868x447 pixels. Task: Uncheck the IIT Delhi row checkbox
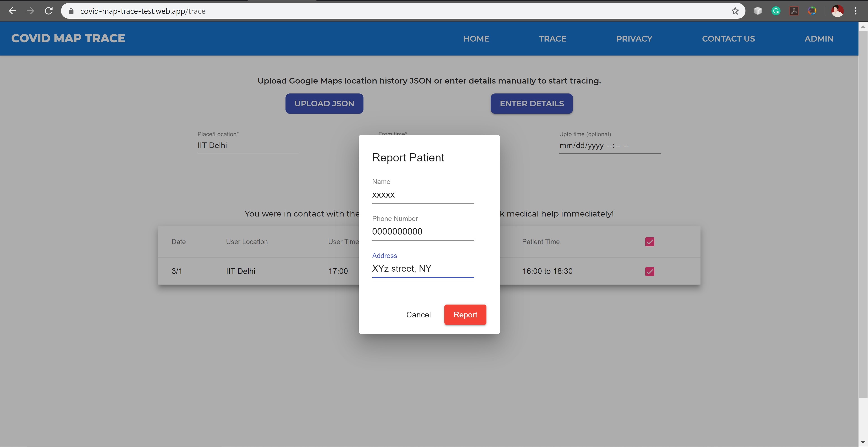pyautogui.click(x=650, y=271)
